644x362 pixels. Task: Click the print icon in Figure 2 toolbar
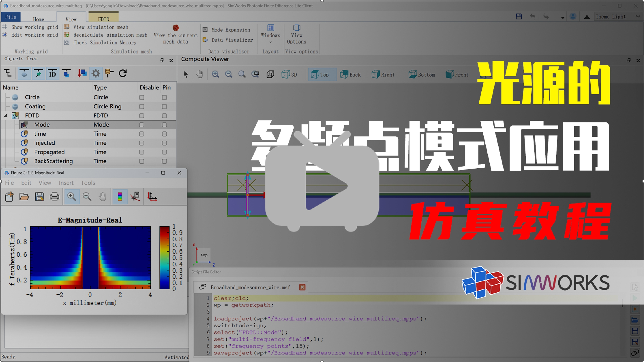pos(54,197)
